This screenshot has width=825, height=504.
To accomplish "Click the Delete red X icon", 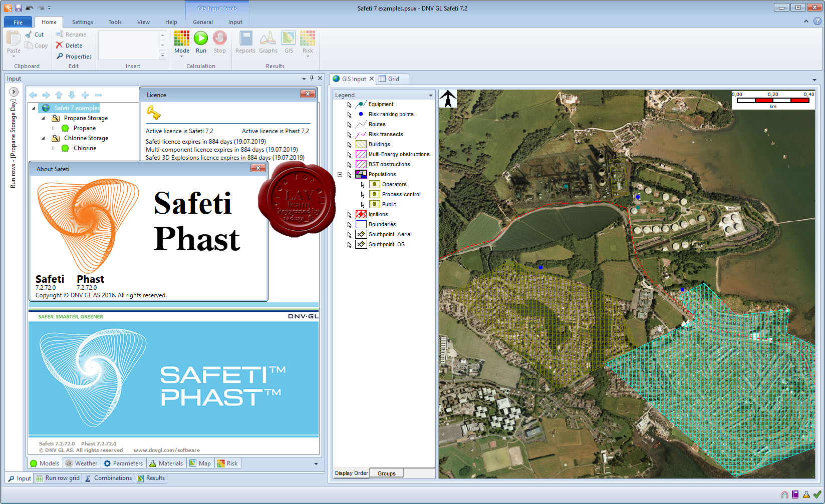I will coord(60,46).
